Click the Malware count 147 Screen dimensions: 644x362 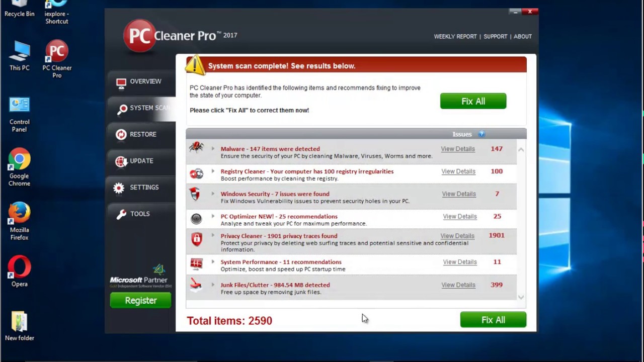497,149
